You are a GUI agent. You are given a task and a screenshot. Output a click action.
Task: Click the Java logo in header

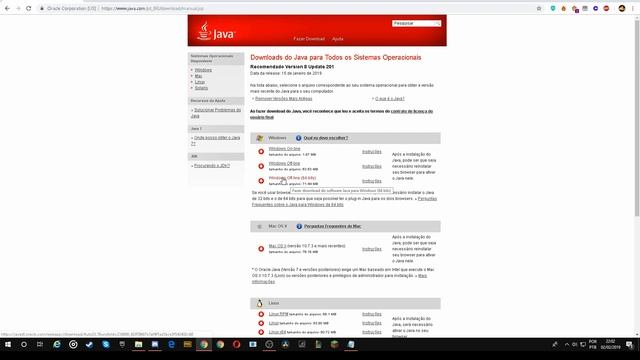click(x=216, y=31)
